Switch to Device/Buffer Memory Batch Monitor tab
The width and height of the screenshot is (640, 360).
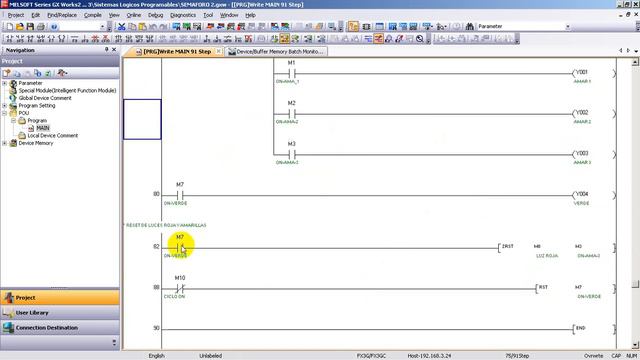pos(276,51)
